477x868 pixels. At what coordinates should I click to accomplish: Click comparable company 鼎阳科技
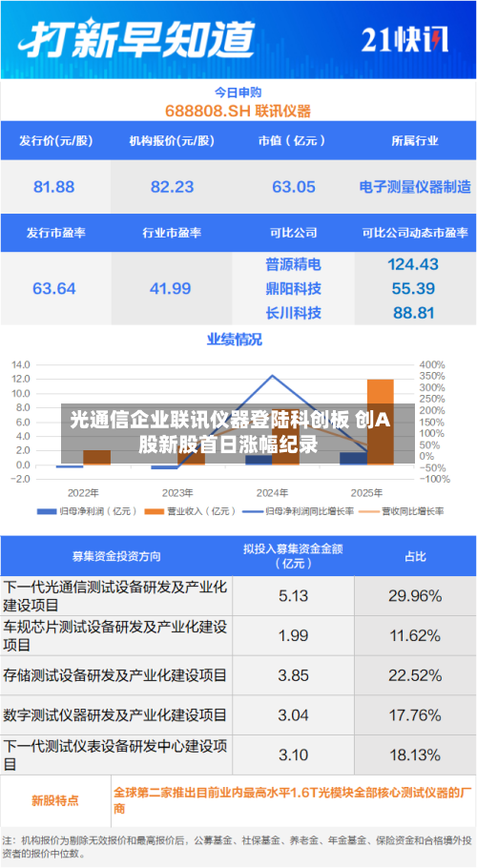coord(293,288)
